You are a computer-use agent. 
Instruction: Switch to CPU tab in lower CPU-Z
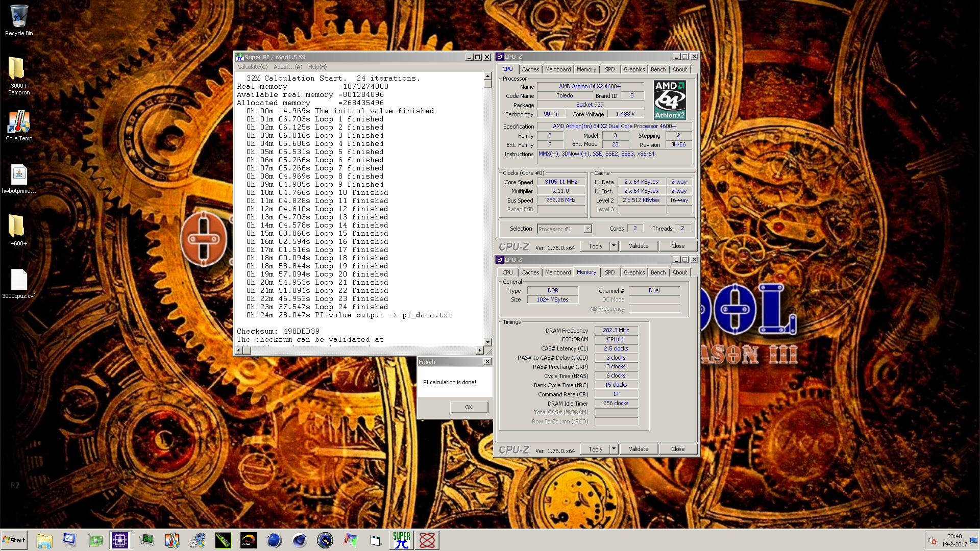(507, 272)
